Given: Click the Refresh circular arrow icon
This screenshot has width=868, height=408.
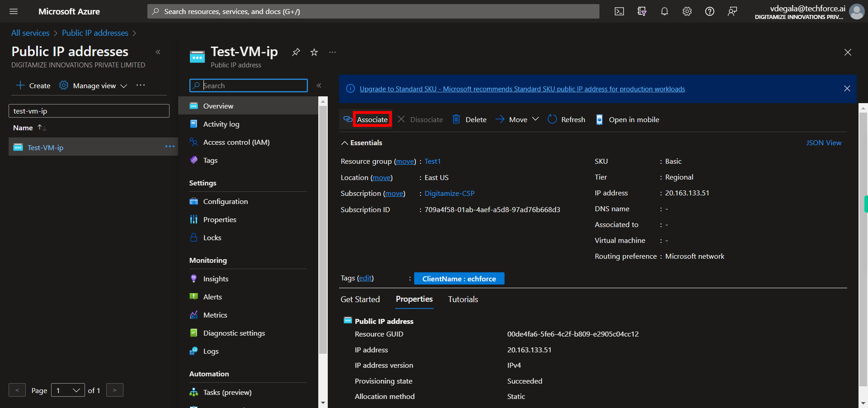Looking at the screenshot, I should (552, 119).
